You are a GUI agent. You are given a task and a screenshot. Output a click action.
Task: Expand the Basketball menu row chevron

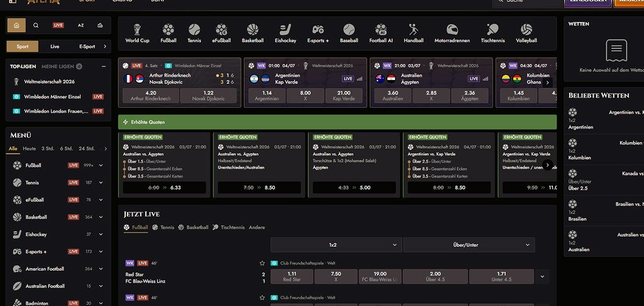[x=101, y=217]
